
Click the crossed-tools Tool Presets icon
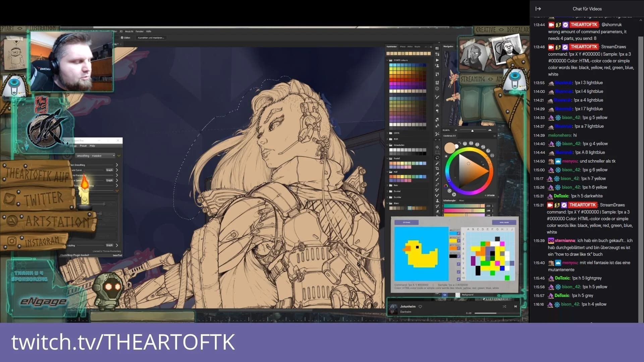[x=437, y=133]
